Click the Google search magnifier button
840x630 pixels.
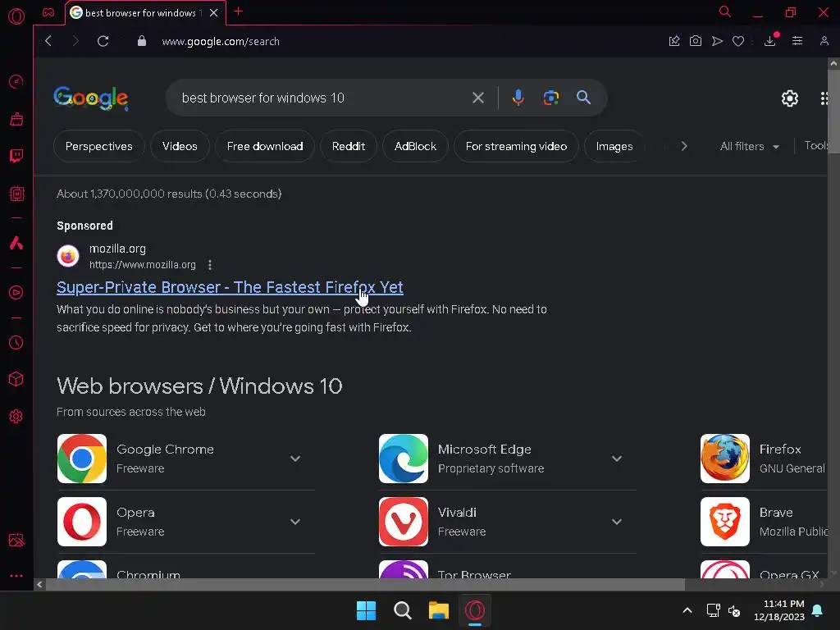[583, 98]
